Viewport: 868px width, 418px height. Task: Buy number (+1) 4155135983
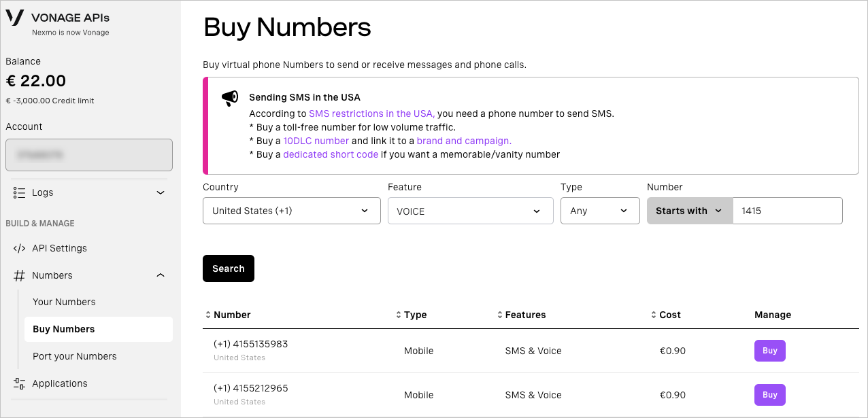click(x=769, y=351)
